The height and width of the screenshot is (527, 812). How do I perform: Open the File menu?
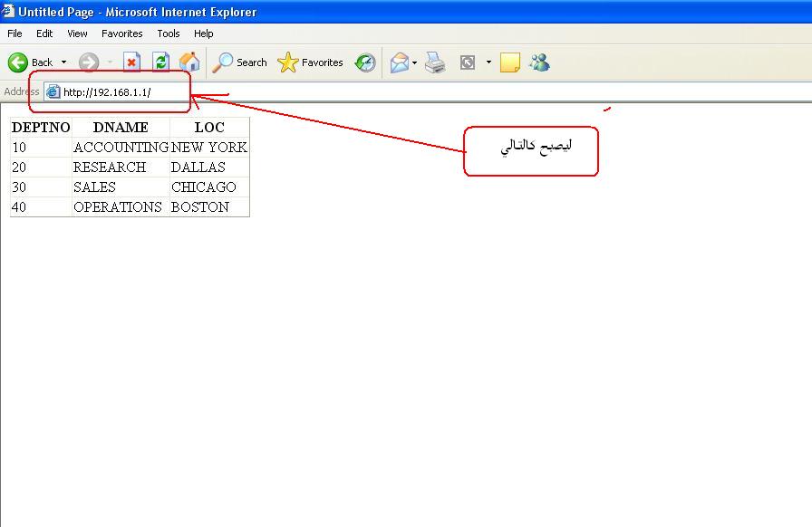(x=14, y=34)
